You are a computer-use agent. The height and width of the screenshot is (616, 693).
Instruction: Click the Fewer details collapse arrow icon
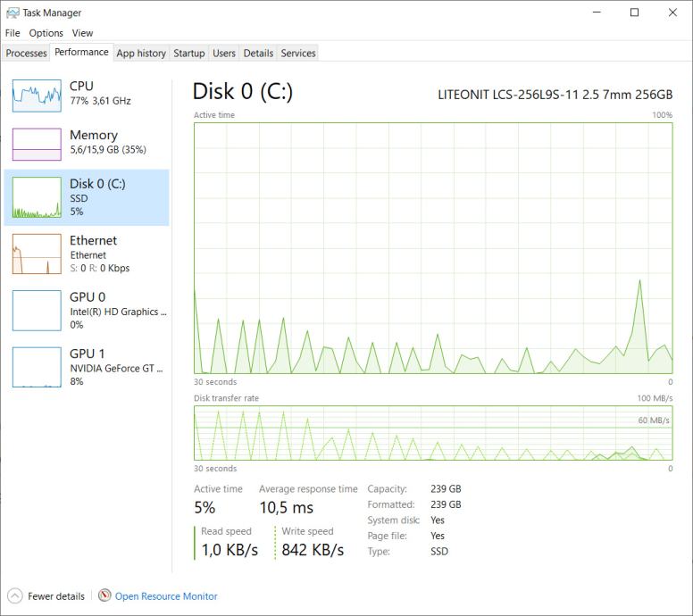tap(14, 596)
